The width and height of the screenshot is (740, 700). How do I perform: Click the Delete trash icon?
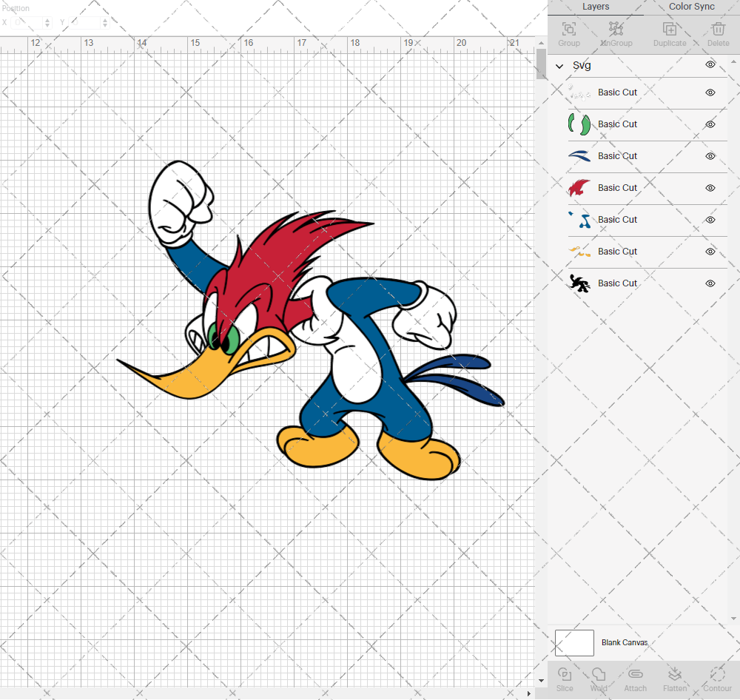coord(718,30)
